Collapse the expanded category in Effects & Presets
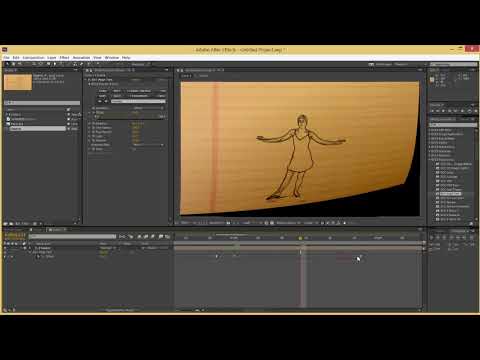 (x=430, y=160)
